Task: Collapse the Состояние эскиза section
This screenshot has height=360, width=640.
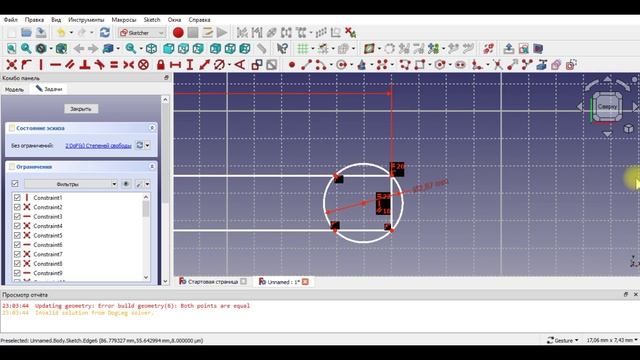Action: pos(152,128)
